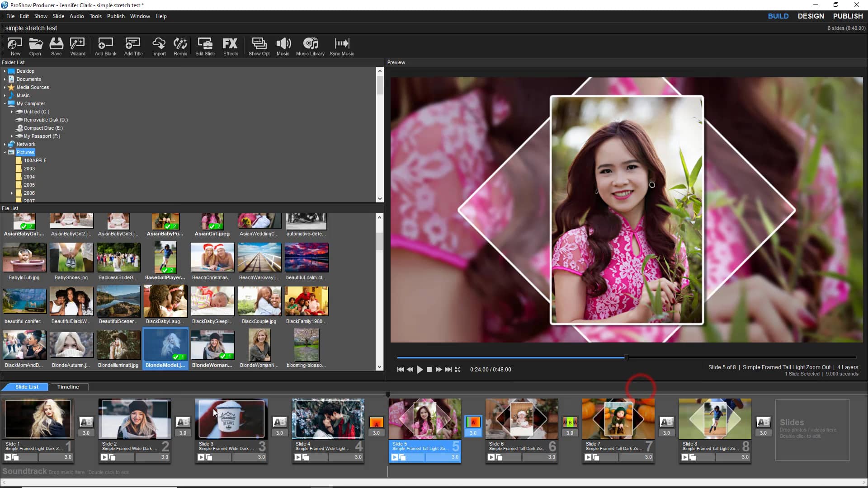Open the Music Library
The image size is (868, 488).
pyautogui.click(x=310, y=45)
